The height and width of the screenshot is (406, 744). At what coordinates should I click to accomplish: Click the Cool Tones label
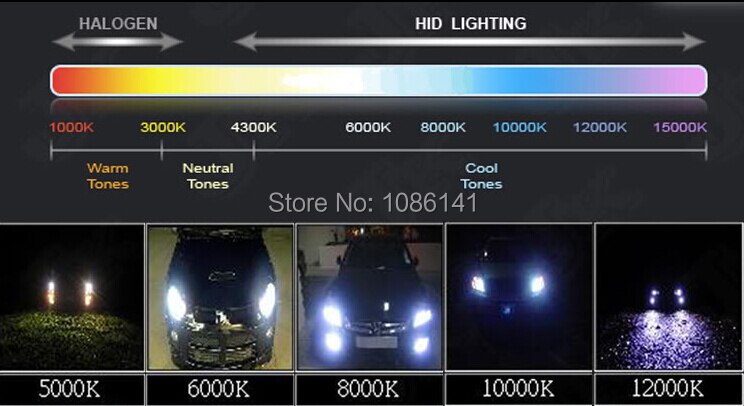coord(481,176)
